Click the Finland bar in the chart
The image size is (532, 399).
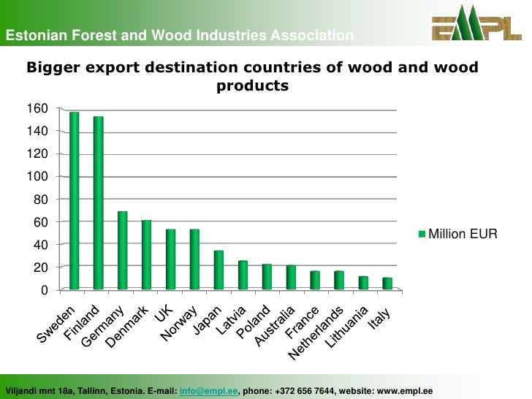point(98,203)
